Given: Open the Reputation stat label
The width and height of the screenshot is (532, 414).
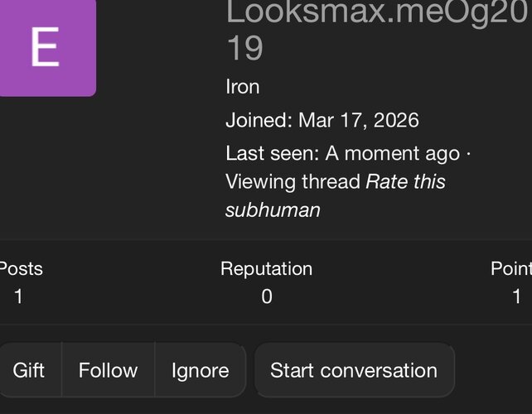Looking at the screenshot, I should pos(266,269).
